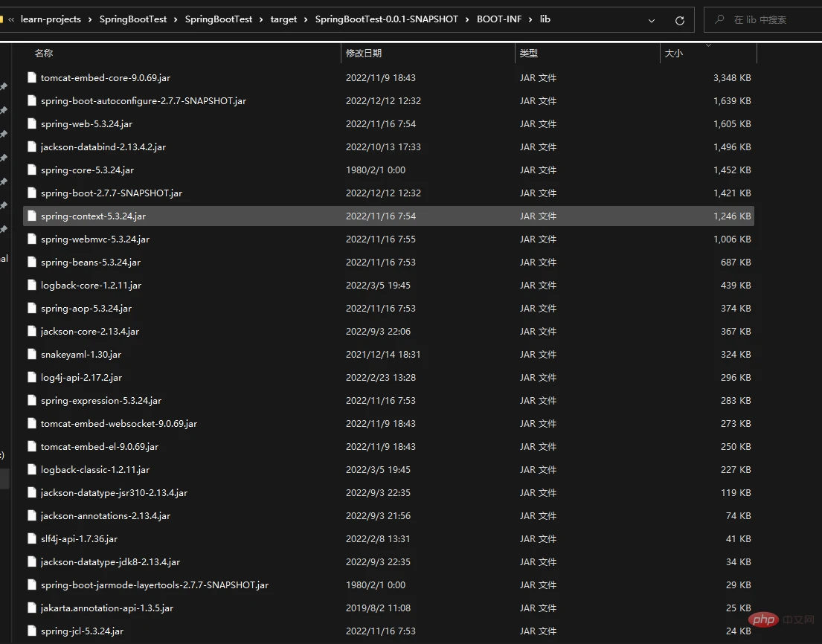
Task: Click the search magnifier icon
Action: (719, 20)
